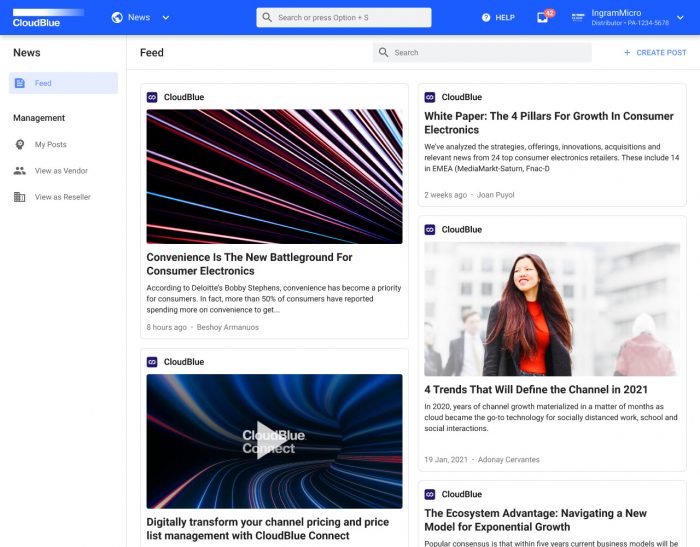Click CloudBlue avatar on White Paper post

click(x=430, y=97)
